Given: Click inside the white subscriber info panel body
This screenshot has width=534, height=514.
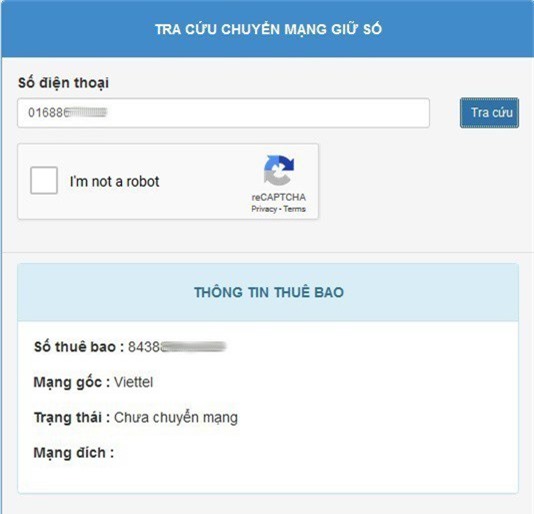Looking at the screenshot, I should (268, 407).
